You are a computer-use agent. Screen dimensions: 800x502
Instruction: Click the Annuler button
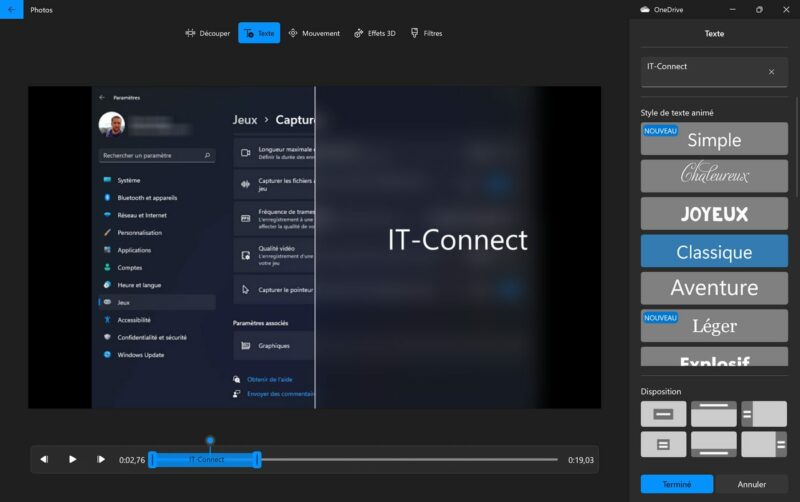point(752,484)
